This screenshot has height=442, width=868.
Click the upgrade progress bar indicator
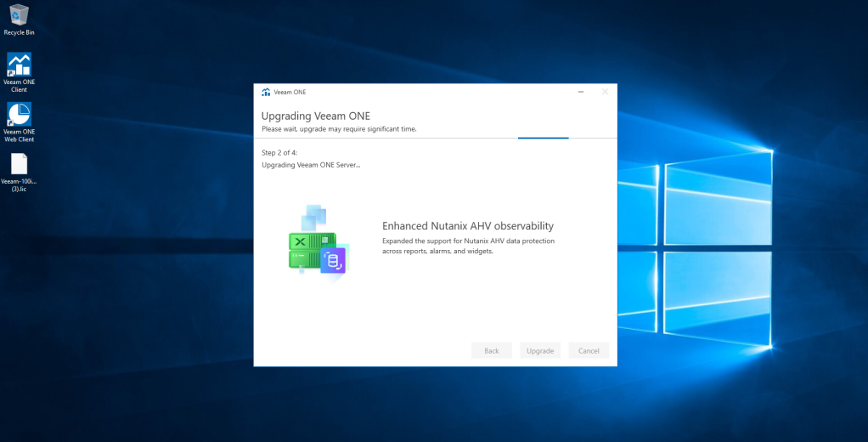(543, 138)
